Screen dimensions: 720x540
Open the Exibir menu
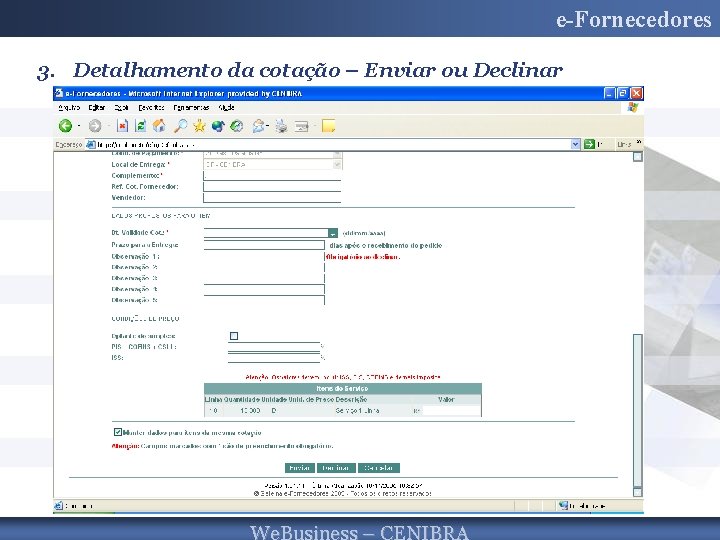point(121,107)
